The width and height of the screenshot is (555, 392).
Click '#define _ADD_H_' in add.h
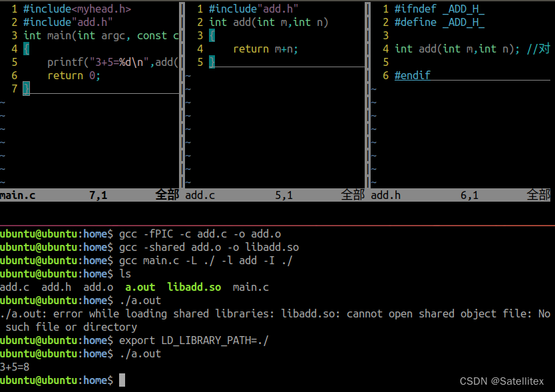pos(439,23)
